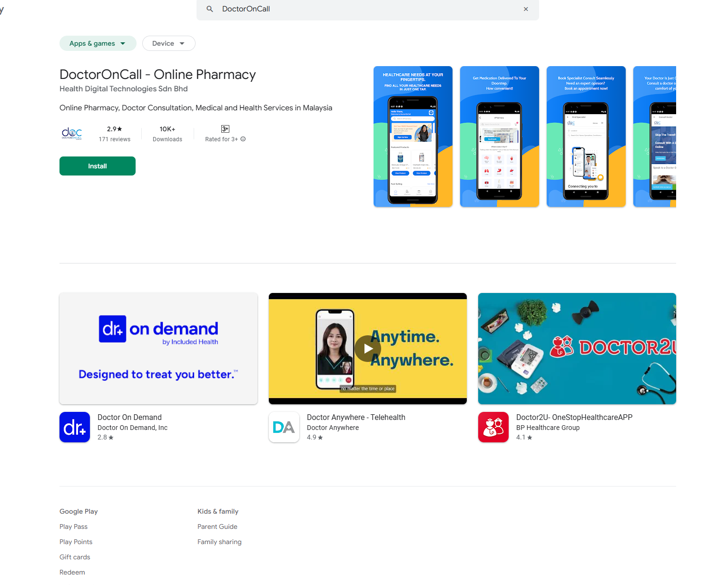Screen dimensions: 728x585
Task: Open DoctorOnCall - Online Pharmacy app title
Action: click(x=157, y=75)
